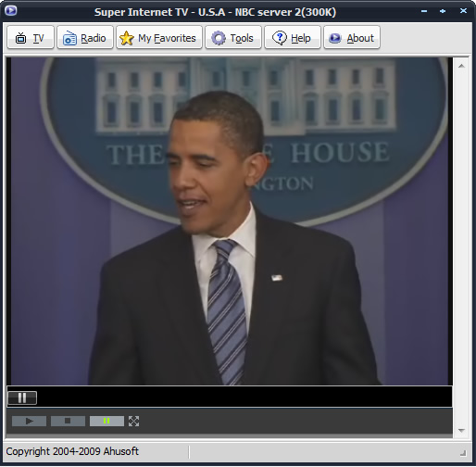This screenshot has height=467, width=476.
Task: Switch video to fullscreen mode
Action: (133, 421)
